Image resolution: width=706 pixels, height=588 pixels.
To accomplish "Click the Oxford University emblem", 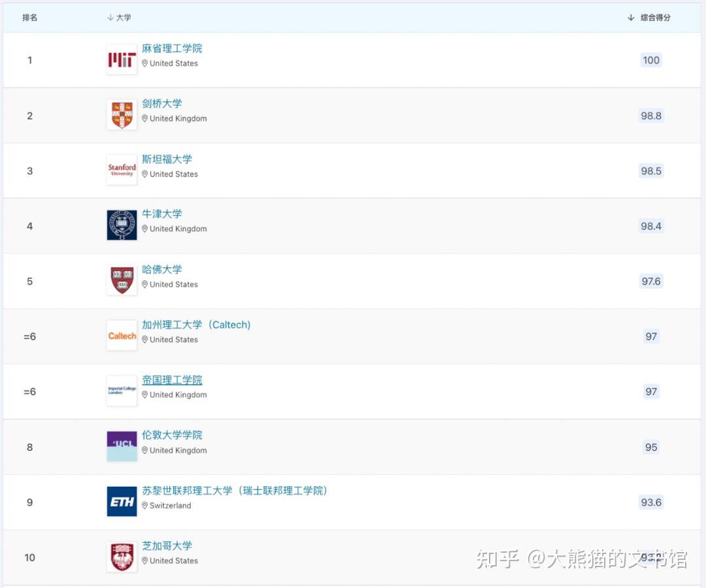I will pos(122,225).
